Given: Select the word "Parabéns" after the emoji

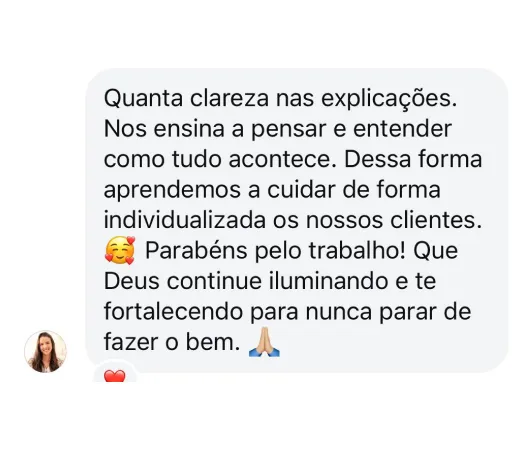Looking at the screenshot, I should point(196,251).
